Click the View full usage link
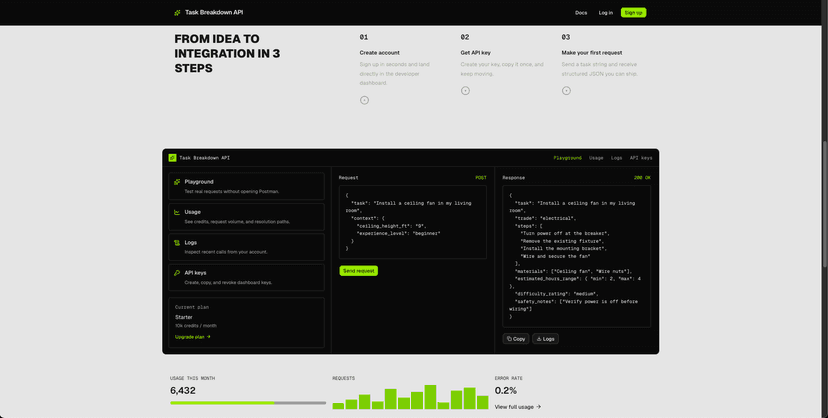 click(518, 407)
